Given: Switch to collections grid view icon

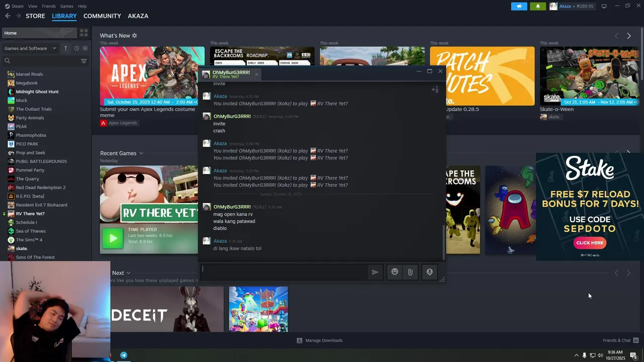Looking at the screenshot, I should click(84, 33).
